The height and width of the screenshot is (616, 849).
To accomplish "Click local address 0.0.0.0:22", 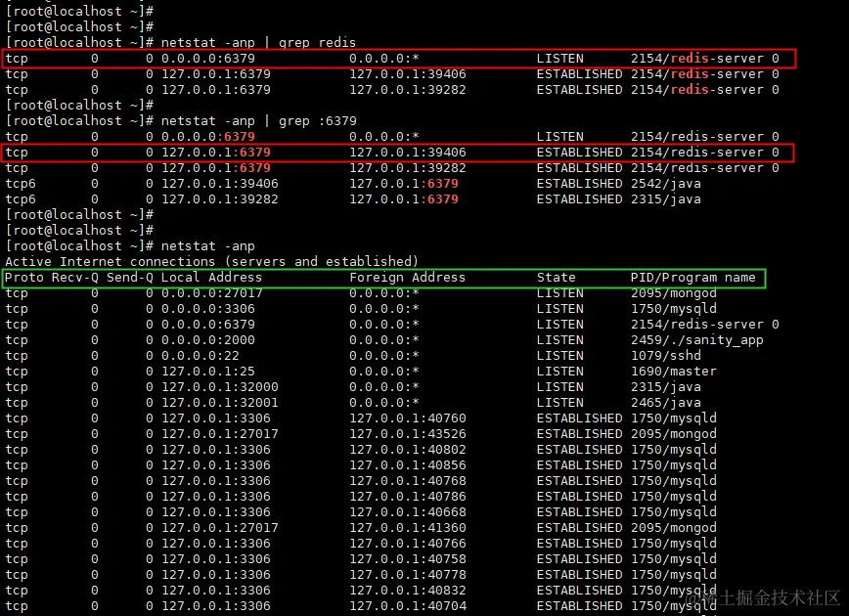I will pyautogui.click(x=201, y=356).
